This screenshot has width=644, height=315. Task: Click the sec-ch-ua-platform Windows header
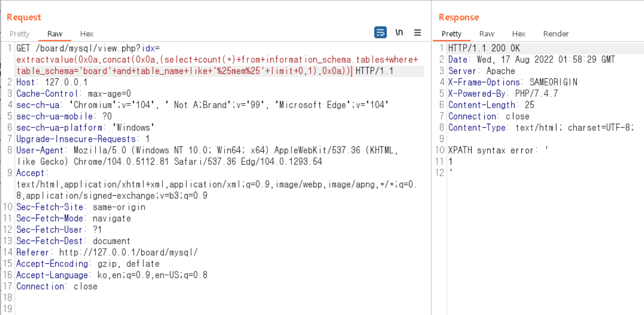click(85, 128)
